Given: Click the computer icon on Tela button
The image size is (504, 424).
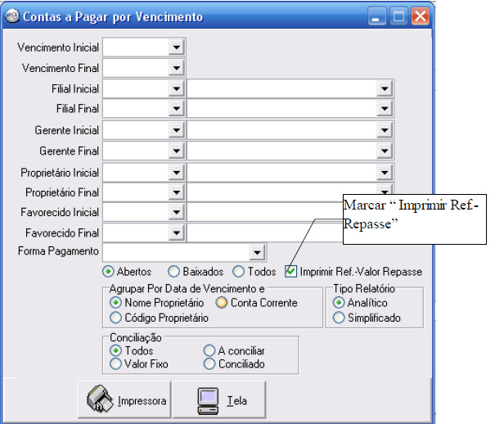Looking at the screenshot, I should [x=209, y=400].
